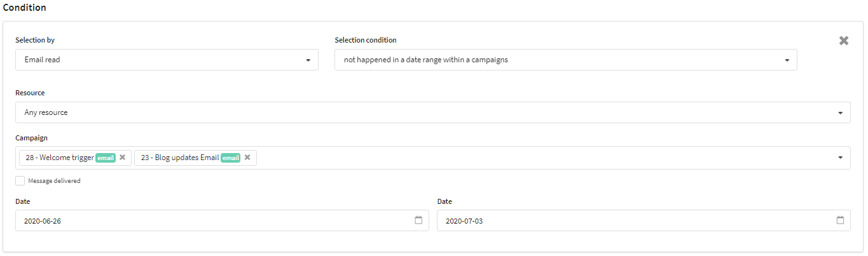Remove the 28 - Welcome trigger campaign tag
This screenshot has height=256, width=868.
coord(122,158)
